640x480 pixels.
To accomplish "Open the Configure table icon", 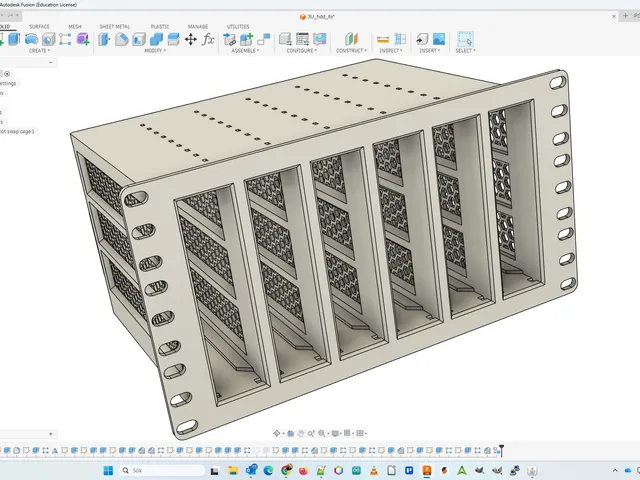I will pos(302,39).
